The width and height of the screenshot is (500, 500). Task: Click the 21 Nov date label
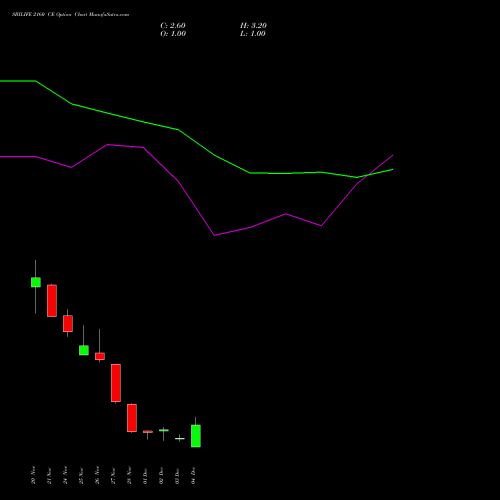49,475
